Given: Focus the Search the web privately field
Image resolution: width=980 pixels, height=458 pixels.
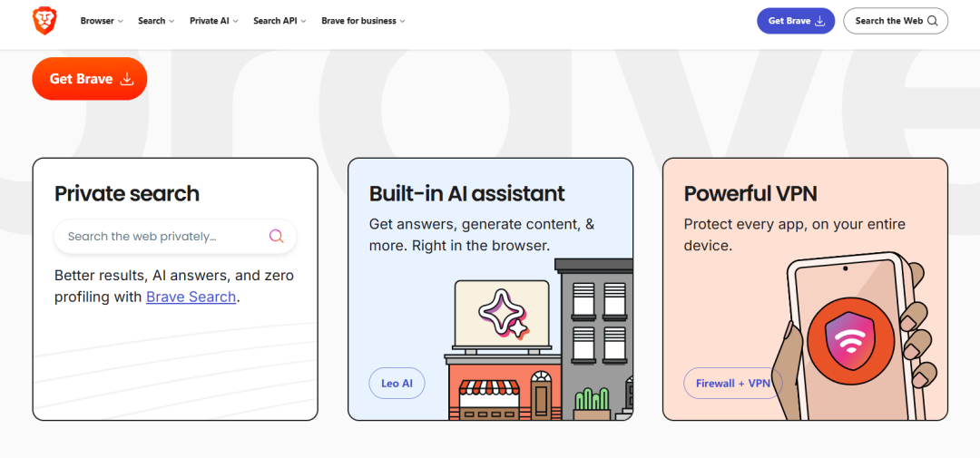Looking at the screenshot, I should point(175,236).
